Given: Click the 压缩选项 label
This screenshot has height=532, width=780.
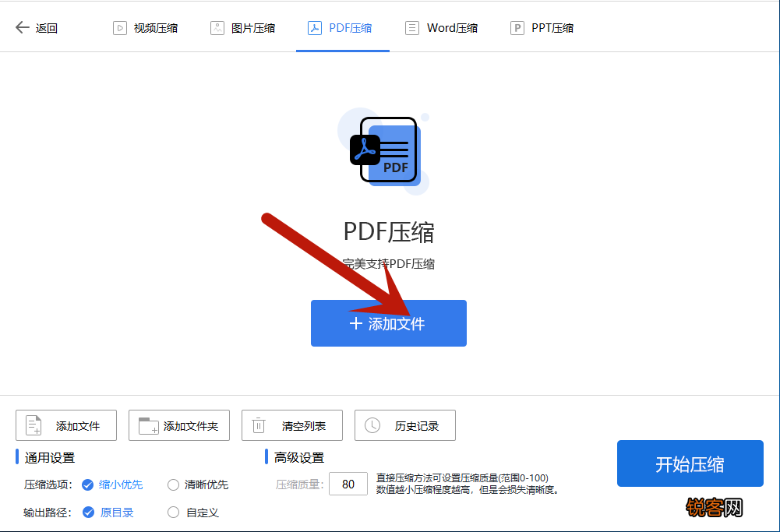Looking at the screenshot, I should click(x=48, y=484).
